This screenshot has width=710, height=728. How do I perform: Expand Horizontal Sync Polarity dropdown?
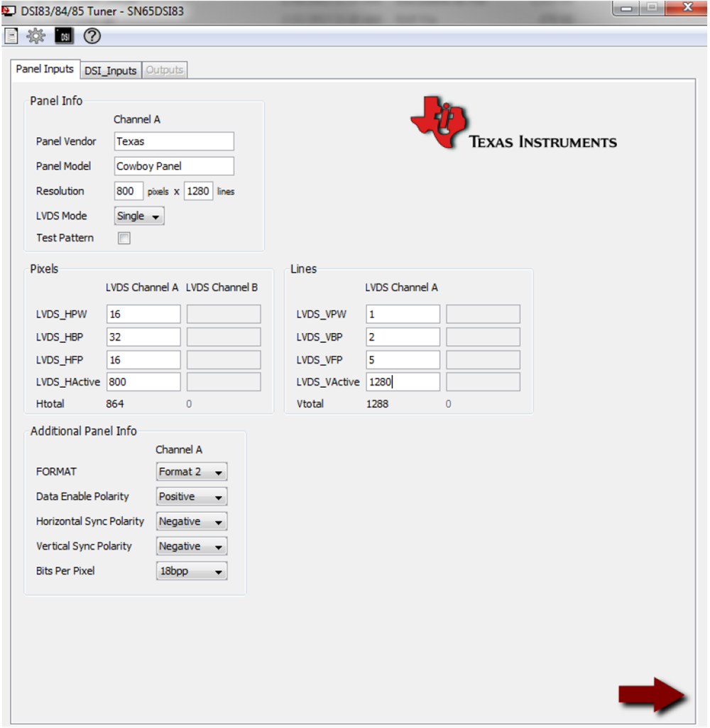[191, 521]
